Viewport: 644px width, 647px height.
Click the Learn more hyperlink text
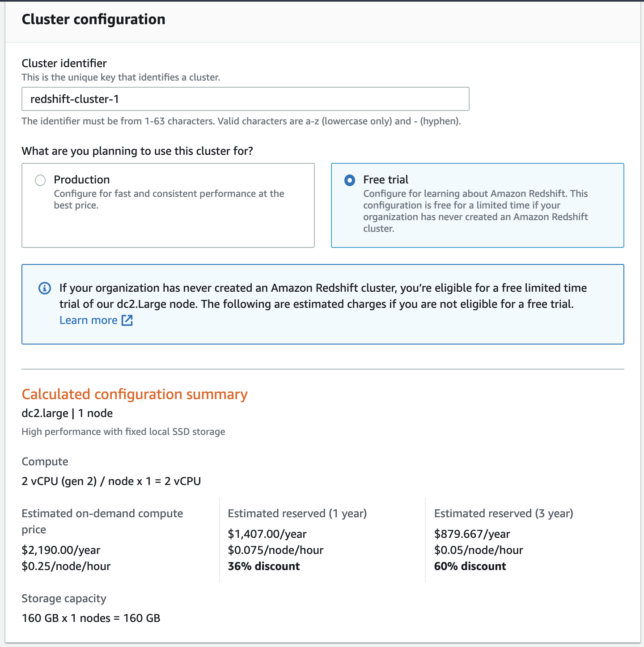pyautogui.click(x=89, y=320)
